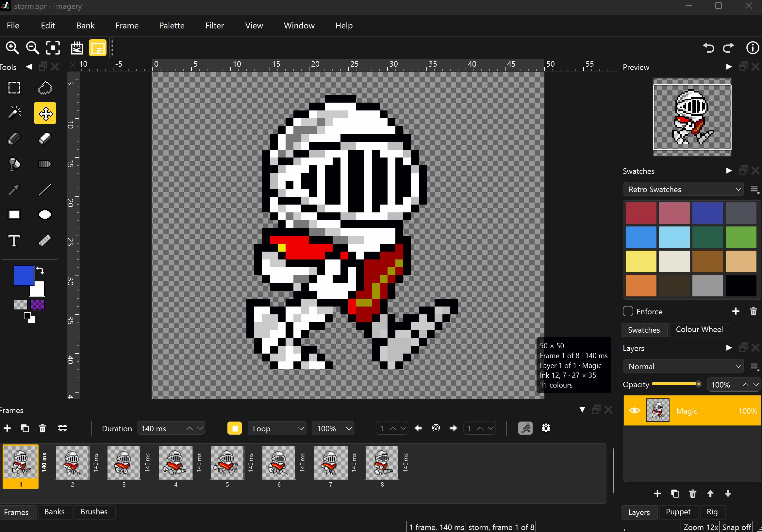Click the layer Opacity slider handle
Image resolution: width=762 pixels, height=532 pixels.
pyautogui.click(x=698, y=384)
